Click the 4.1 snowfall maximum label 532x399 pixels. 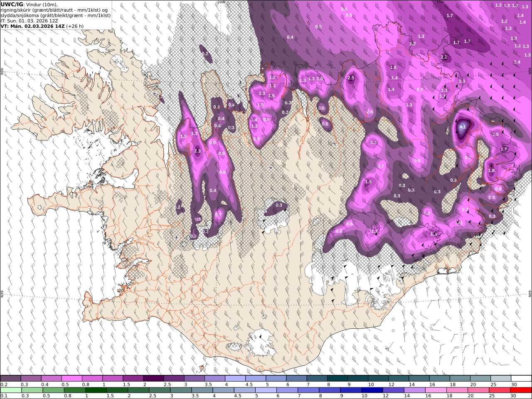point(463,127)
